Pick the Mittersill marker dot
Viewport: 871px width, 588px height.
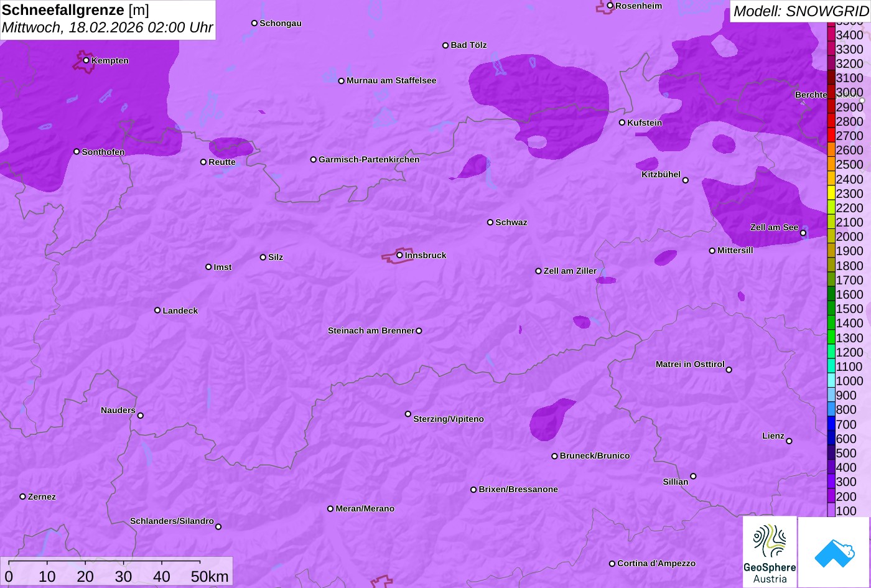tap(712, 251)
